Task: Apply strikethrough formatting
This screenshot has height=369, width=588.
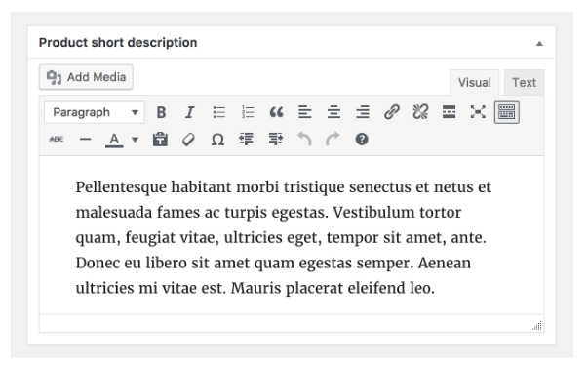Action: (57, 140)
